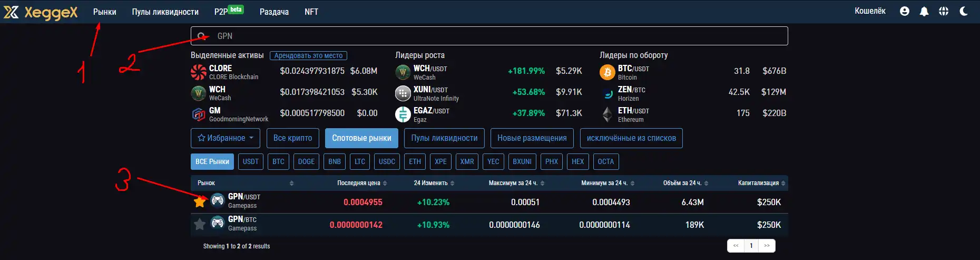Open Пулы ликвидности in the top navigation

tap(165, 12)
